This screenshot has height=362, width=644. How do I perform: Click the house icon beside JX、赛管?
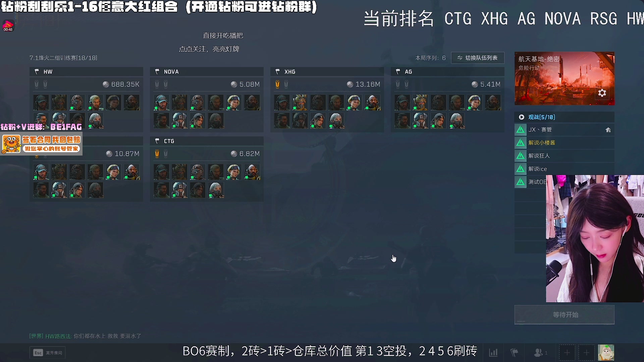tap(608, 130)
